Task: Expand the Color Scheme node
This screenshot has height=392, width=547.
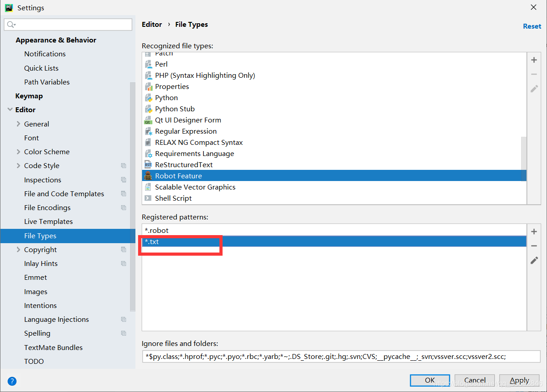Action: (18, 152)
